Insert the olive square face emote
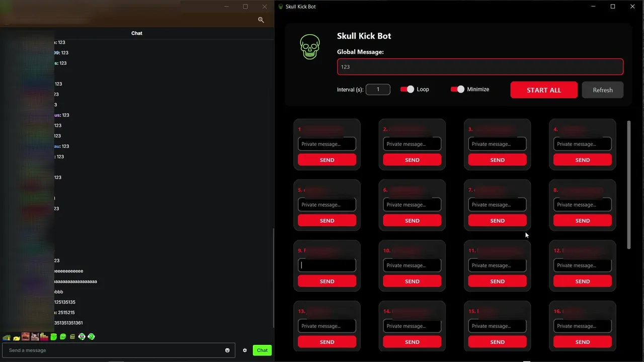Screen dimensions: 644x362 (x=72, y=337)
